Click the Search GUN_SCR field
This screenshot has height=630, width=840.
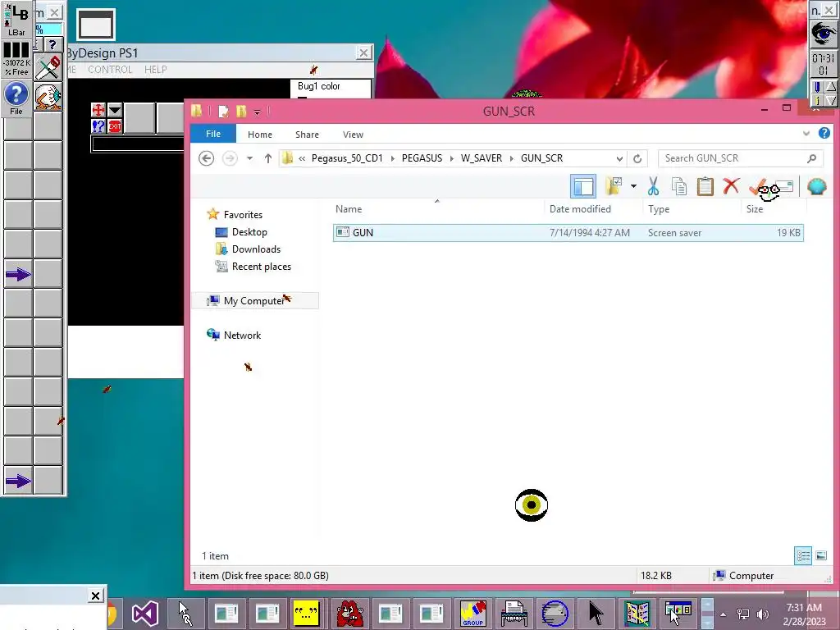point(739,158)
